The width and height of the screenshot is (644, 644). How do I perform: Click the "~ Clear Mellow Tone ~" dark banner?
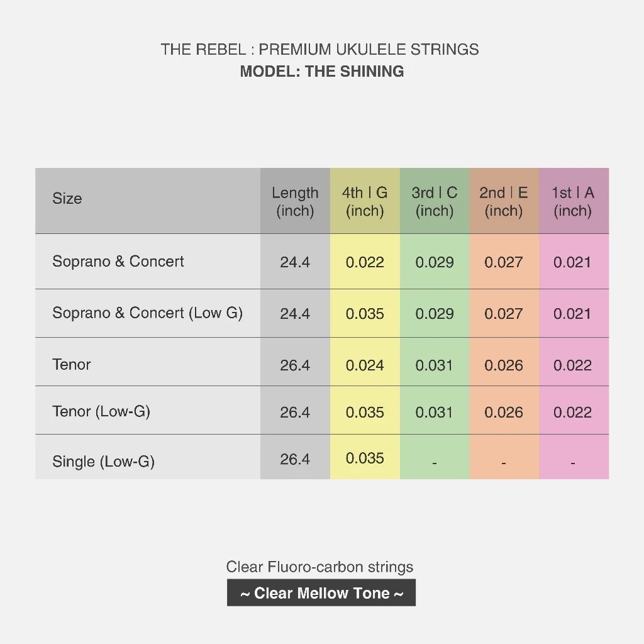pos(321,593)
